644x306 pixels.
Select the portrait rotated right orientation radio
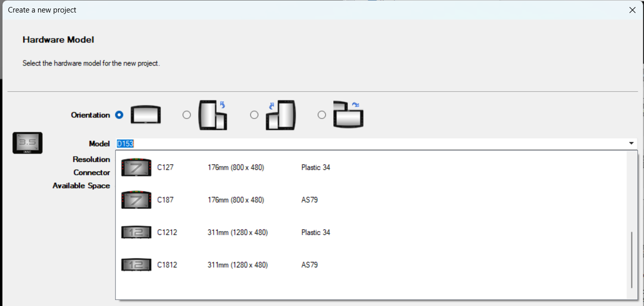point(187,114)
